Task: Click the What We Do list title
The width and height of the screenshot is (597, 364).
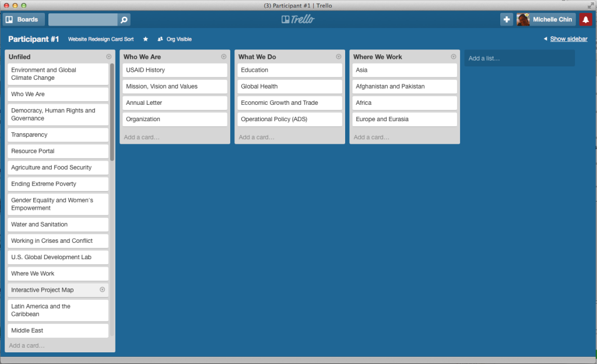Action: click(x=257, y=56)
